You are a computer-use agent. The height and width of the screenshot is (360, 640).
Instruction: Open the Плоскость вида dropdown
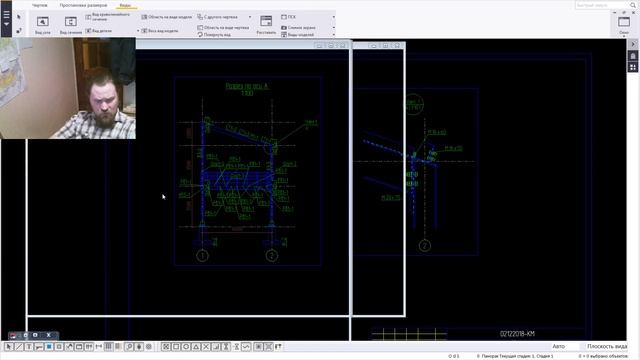tap(607, 346)
